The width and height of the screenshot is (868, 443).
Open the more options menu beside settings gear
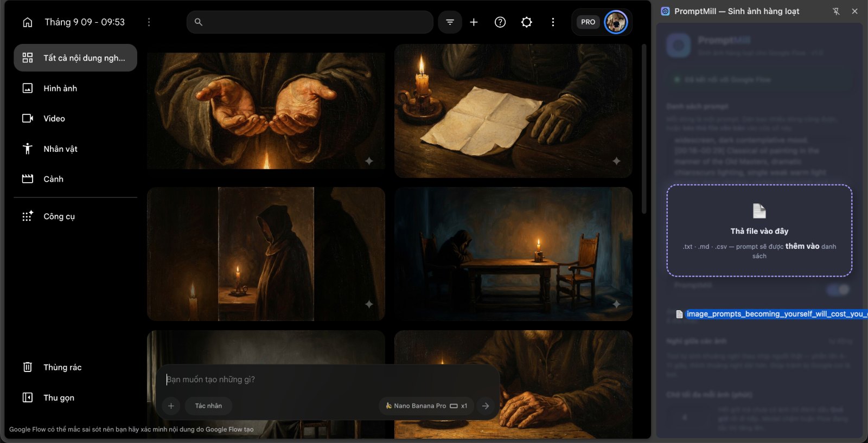tap(553, 22)
